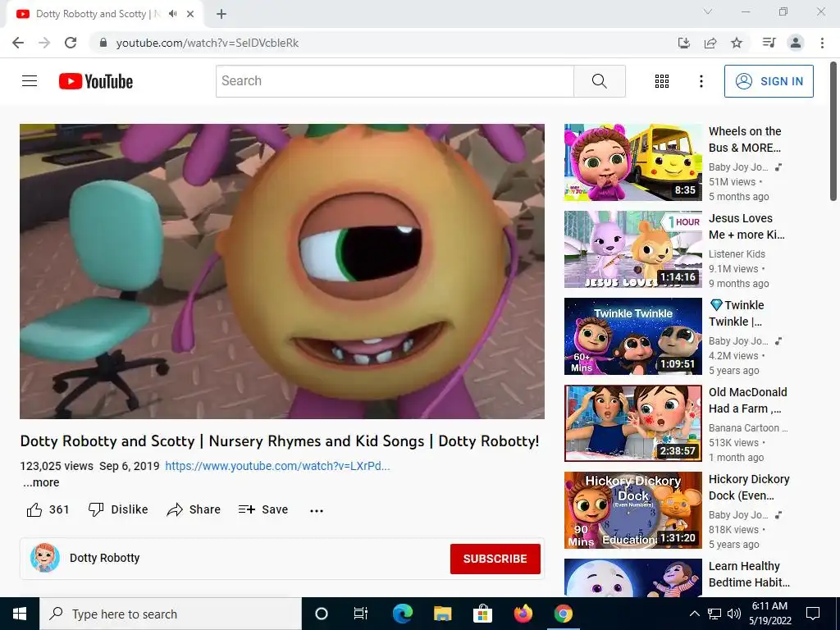Open Wheels on the Bus thumbnail
This screenshot has width=840, height=630.
coord(633,162)
